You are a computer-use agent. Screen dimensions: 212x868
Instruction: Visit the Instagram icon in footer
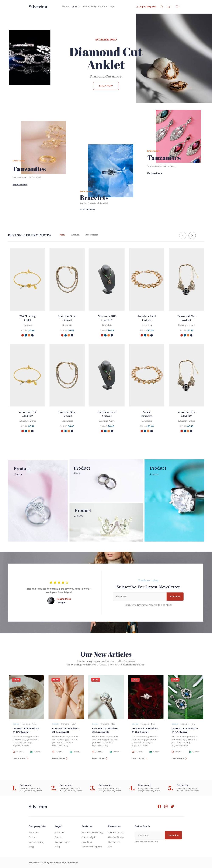pos(166,806)
